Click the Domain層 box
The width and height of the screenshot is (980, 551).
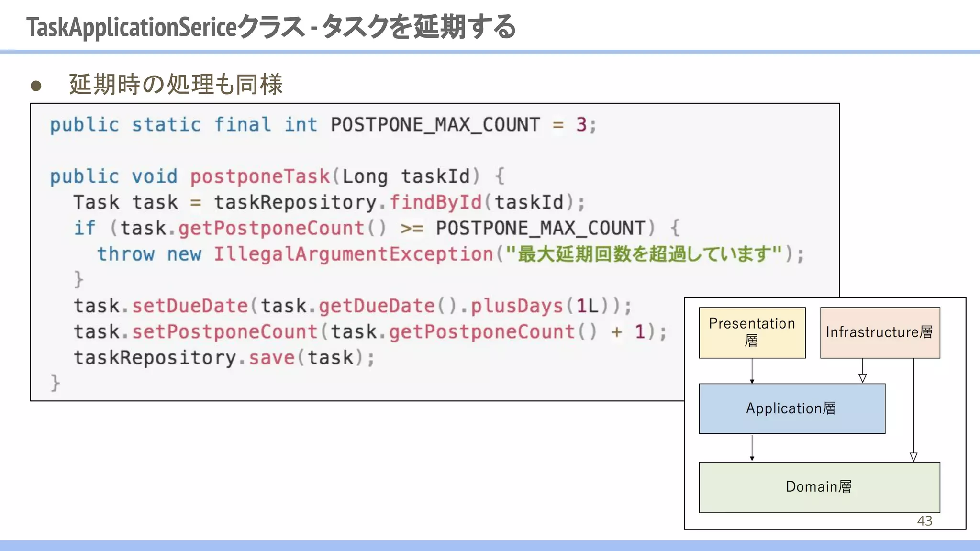(819, 487)
